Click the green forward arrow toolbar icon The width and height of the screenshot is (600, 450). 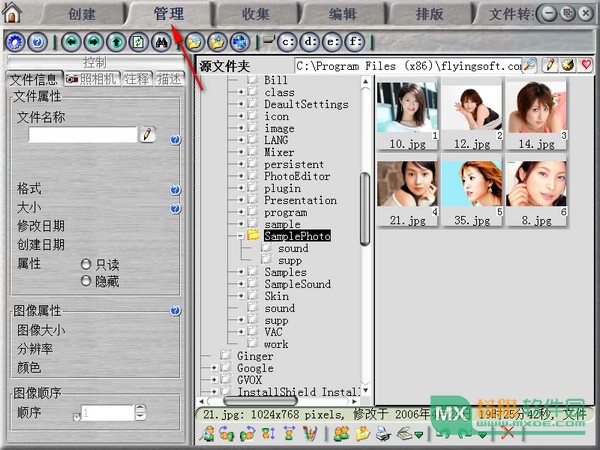pyautogui.click(x=92, y=43)
